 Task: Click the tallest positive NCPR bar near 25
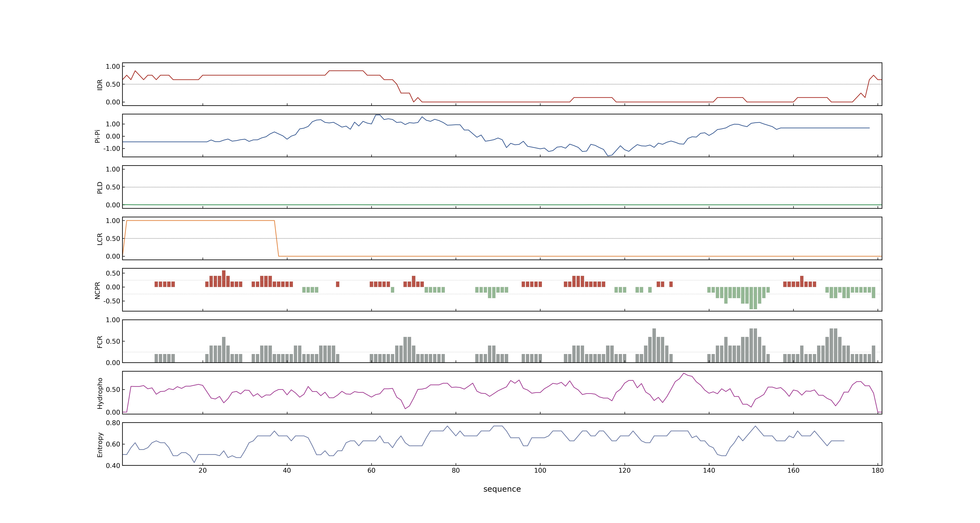click(224, 279)
